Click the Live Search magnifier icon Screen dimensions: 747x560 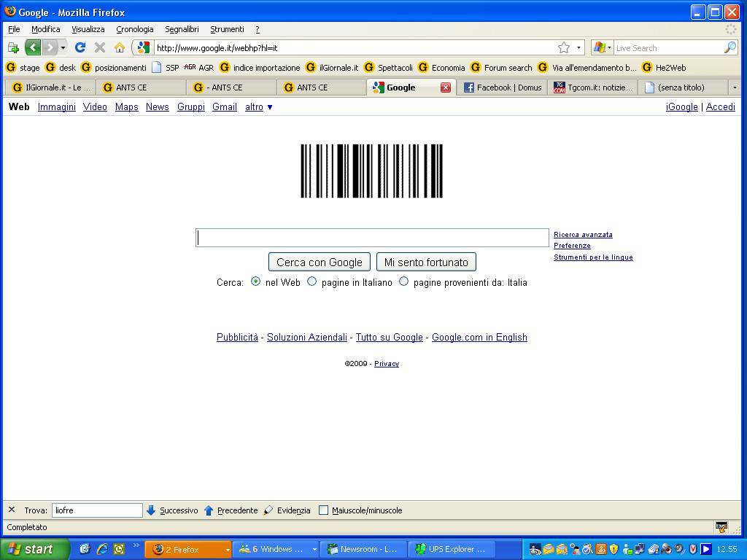click(729, 47)
